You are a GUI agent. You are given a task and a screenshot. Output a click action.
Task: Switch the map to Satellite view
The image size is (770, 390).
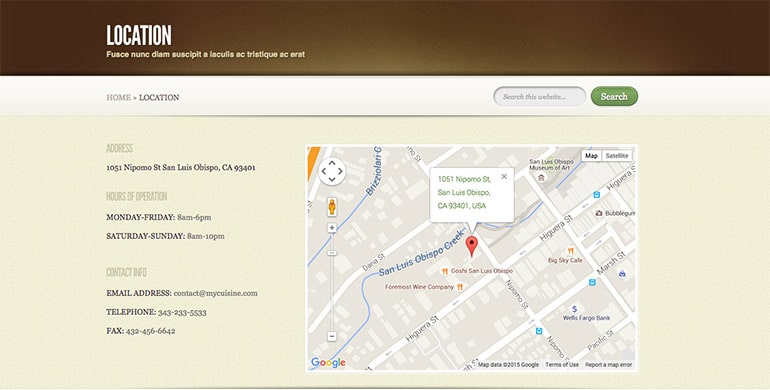point(617,156)
